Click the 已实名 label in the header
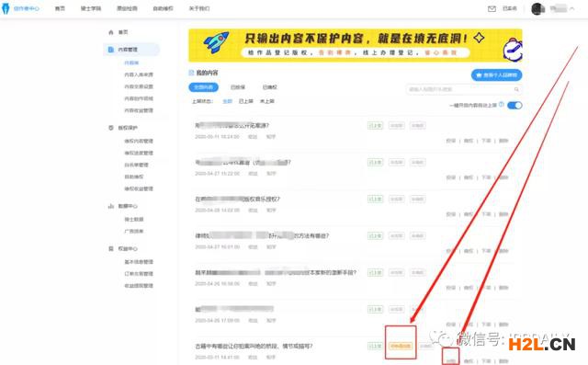The image size is (588, 365). (x=510, y=8)
